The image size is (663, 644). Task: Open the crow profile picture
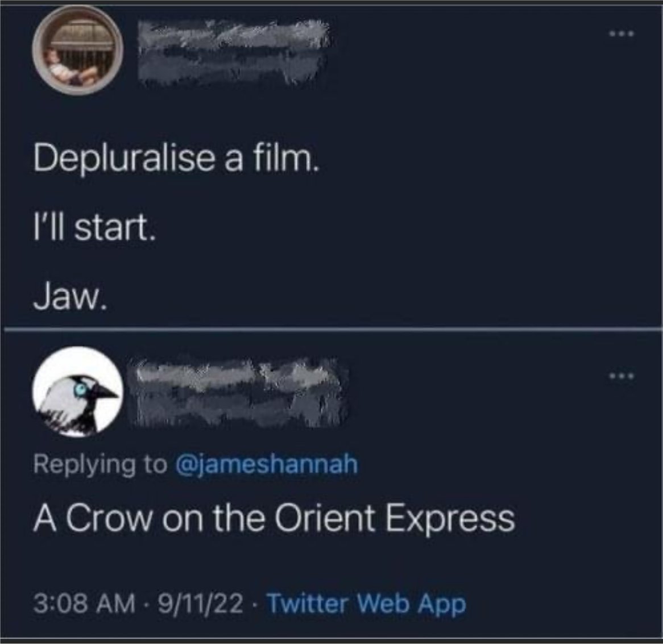coord(77,392)
